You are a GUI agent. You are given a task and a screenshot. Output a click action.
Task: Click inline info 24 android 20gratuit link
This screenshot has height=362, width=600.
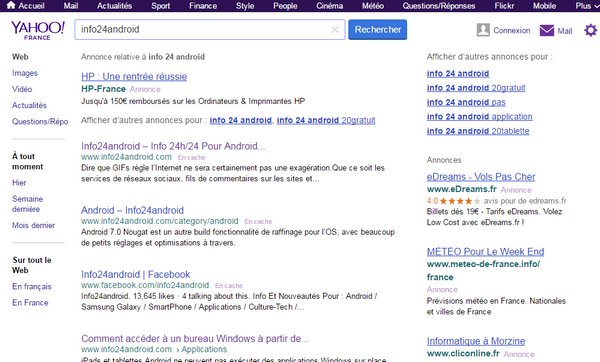pyautogui.click(x=326, y=120)
